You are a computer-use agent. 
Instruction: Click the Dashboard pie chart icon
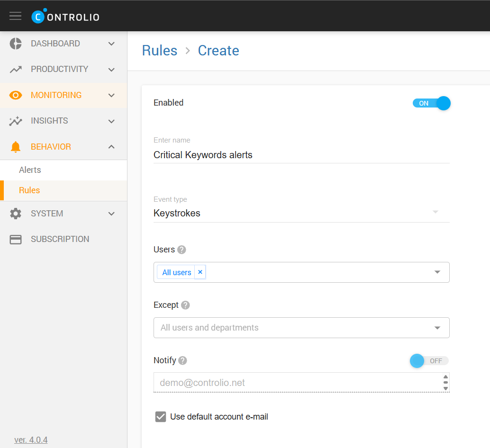[16, 44]
